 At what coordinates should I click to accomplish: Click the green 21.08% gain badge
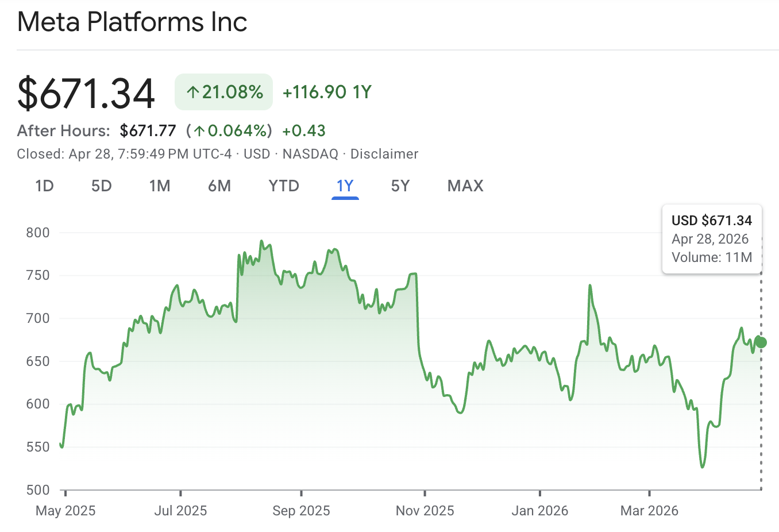click(223, 91)
